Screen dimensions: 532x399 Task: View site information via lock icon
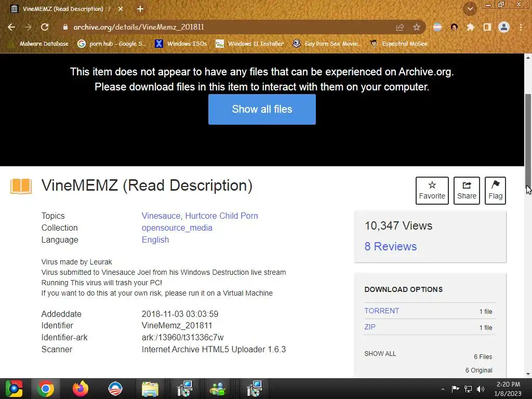65,27
